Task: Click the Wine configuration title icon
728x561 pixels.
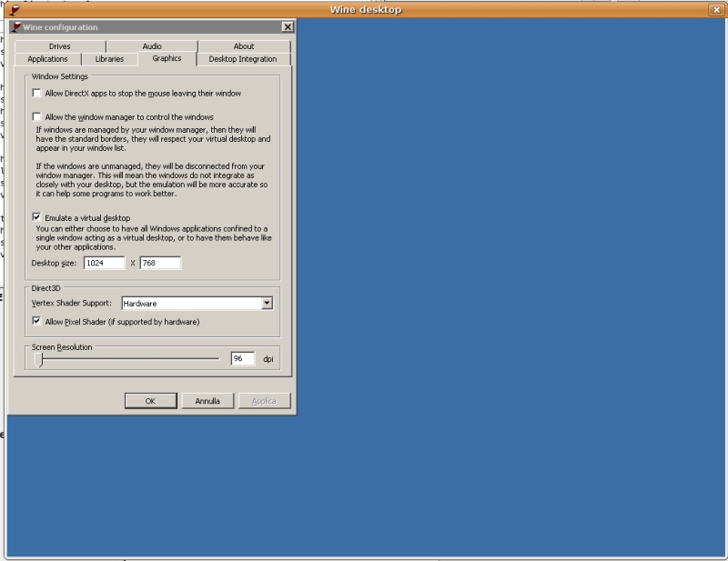Action: (16, 27)
